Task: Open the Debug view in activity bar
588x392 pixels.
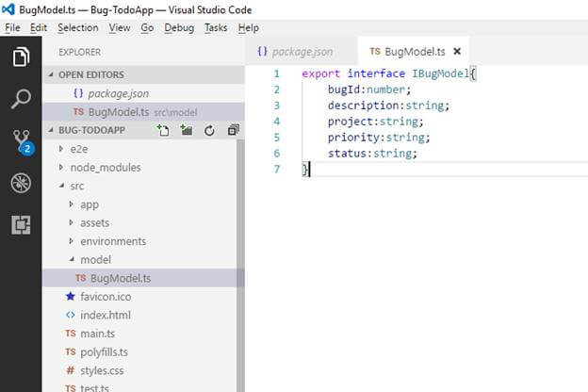Action: [x=20, y=183]
